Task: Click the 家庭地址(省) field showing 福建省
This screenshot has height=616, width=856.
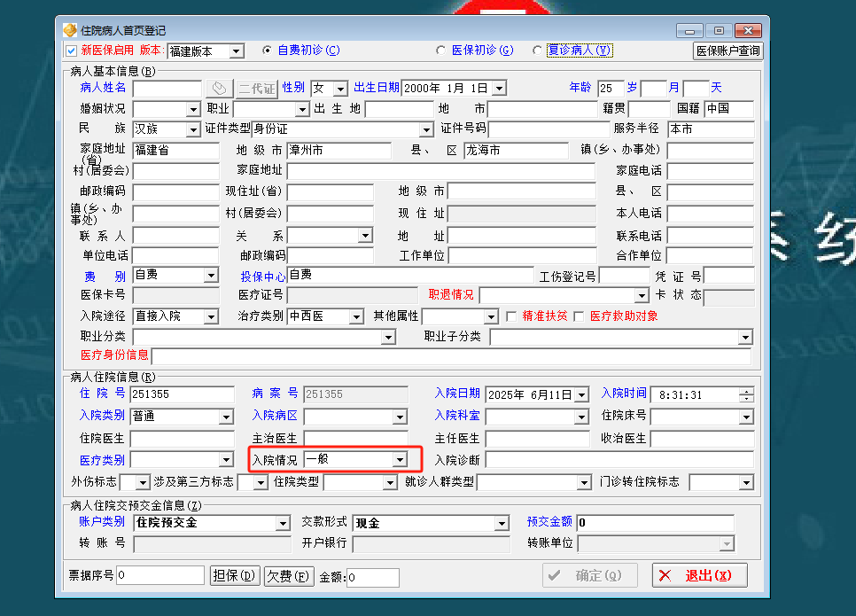Action: pos(175,150)
